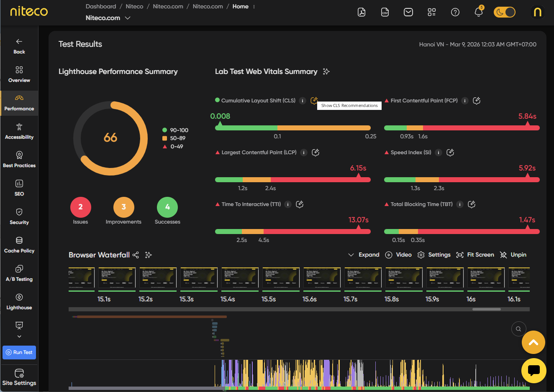This screenshot has width=554, height=392.
Task: Click the Run Test button
Action: [19, 352]
